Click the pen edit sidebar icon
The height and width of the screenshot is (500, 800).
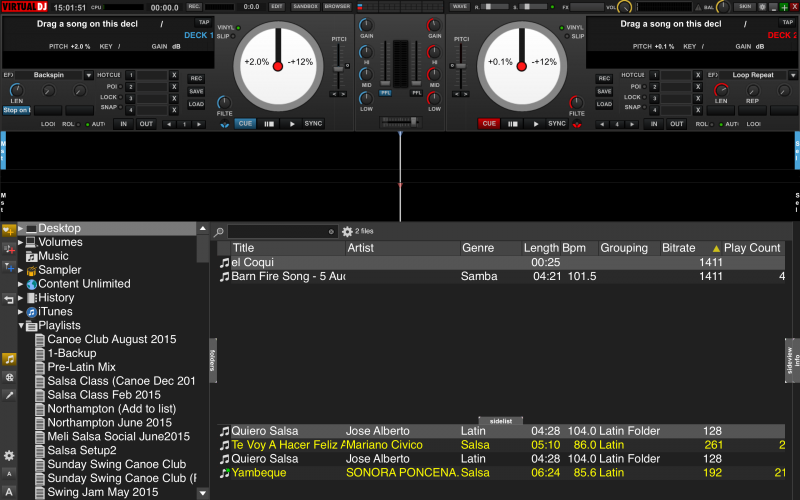[x=9, y=395]
